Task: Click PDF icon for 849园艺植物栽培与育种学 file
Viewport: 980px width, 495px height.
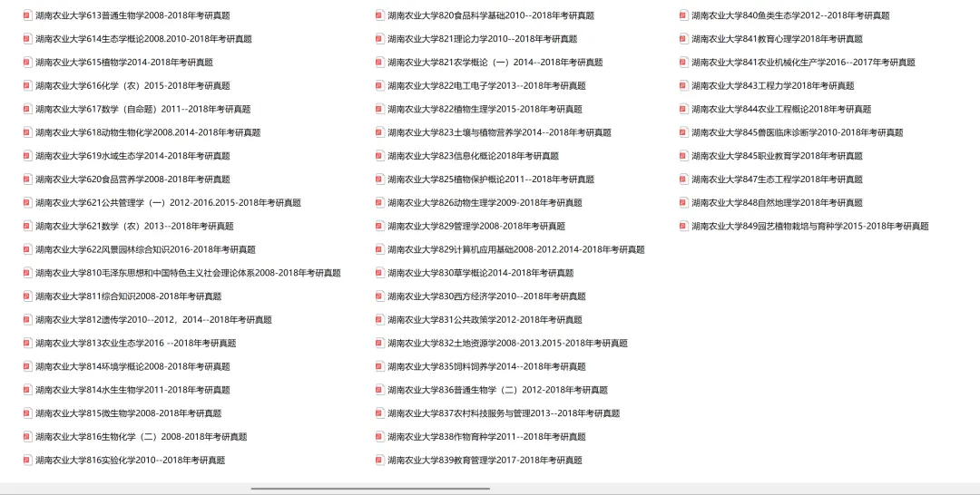Action: 684,226
